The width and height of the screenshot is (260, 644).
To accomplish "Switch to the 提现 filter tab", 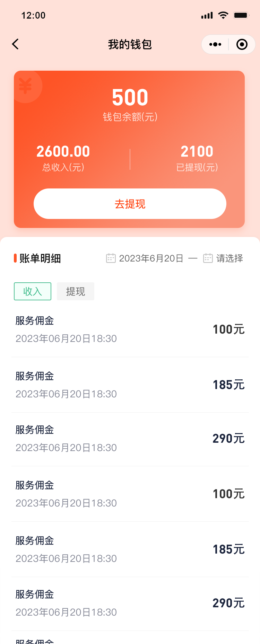I will coord(76,291).
